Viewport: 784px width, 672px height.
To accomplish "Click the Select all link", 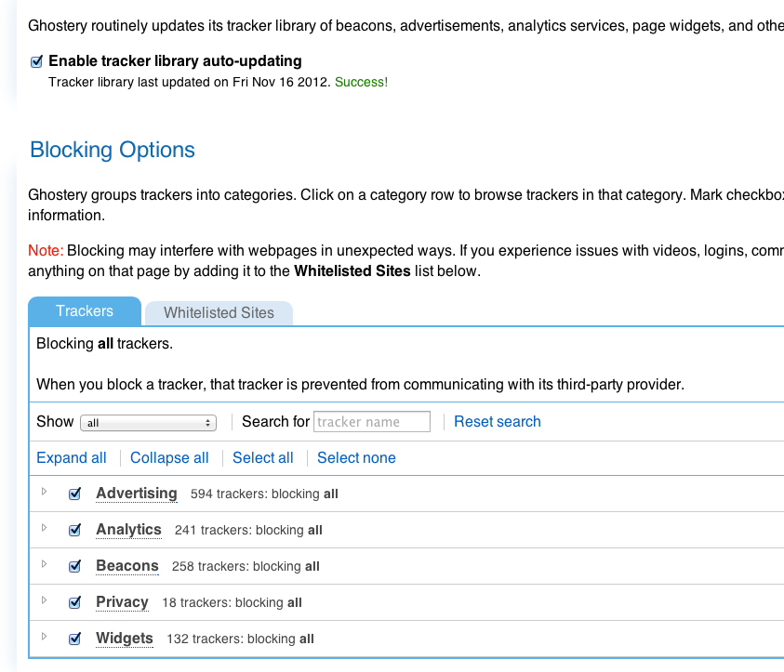I will (x=262, y=458).
